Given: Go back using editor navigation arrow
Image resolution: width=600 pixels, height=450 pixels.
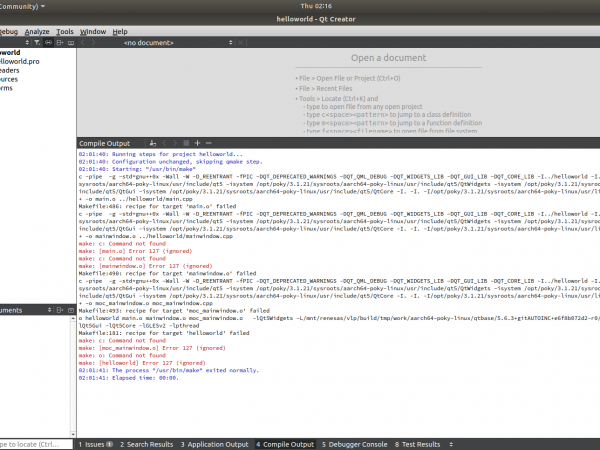Looking at the screenshot, I should tap(83, 44).
